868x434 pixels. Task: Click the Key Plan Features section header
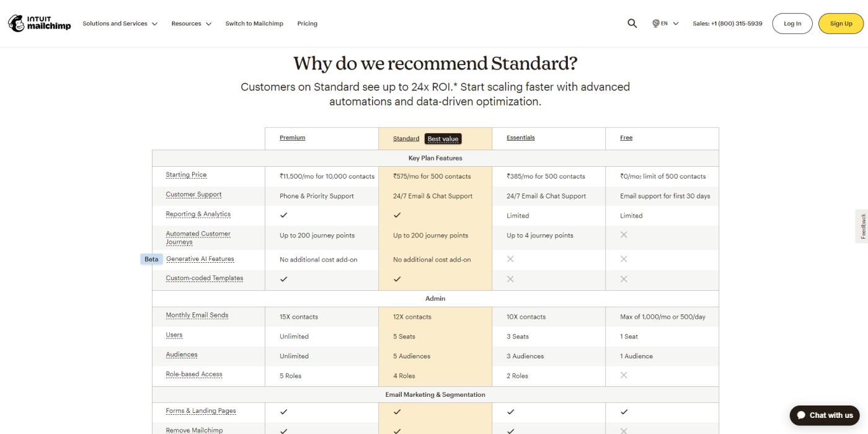435,158
